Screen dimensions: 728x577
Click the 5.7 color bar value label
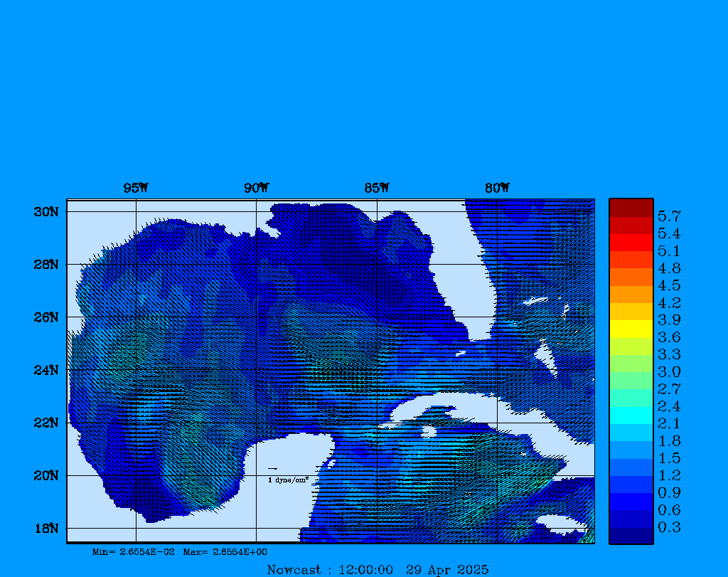coord(669,216)
